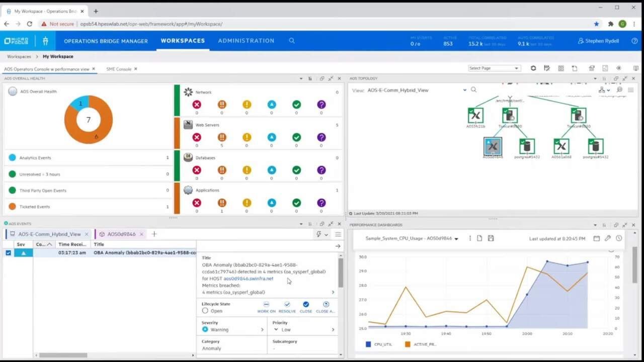This screenshot has width=644, height=362.
Task: Click the Close A... lifecycle button
Action: [326, 307]
